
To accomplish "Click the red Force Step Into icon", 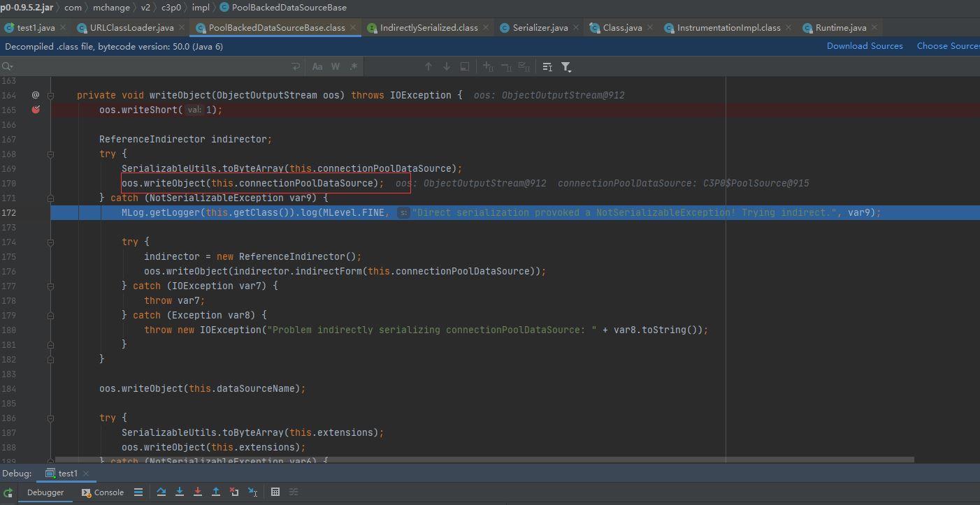I will pyautogui.click(x=198, y=492).
